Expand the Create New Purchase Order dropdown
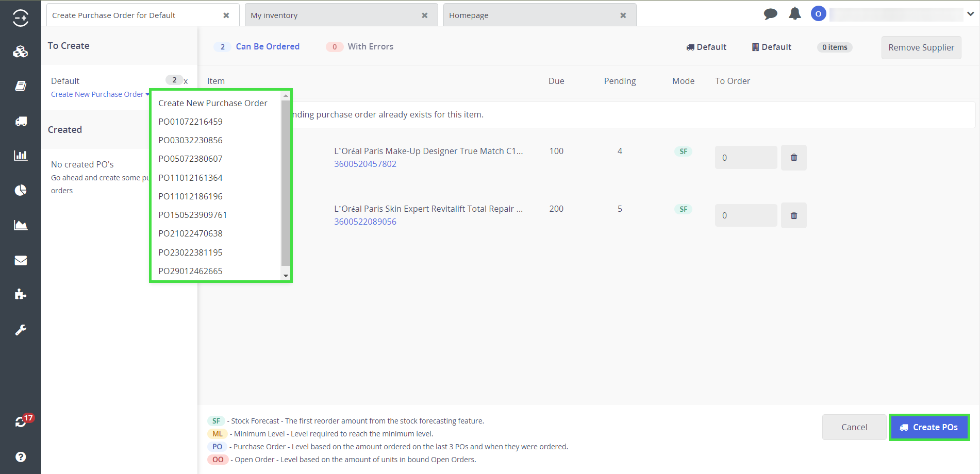Viewport: 980px width, 474px height. pyautogui.click(x=100, y=94)
